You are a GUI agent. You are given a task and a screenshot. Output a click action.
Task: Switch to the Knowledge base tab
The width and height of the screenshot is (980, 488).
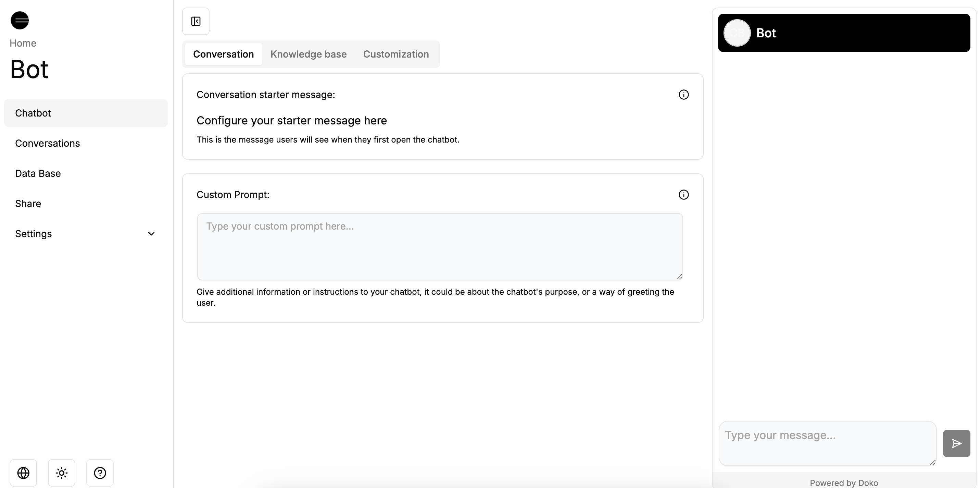coord(308,54)
